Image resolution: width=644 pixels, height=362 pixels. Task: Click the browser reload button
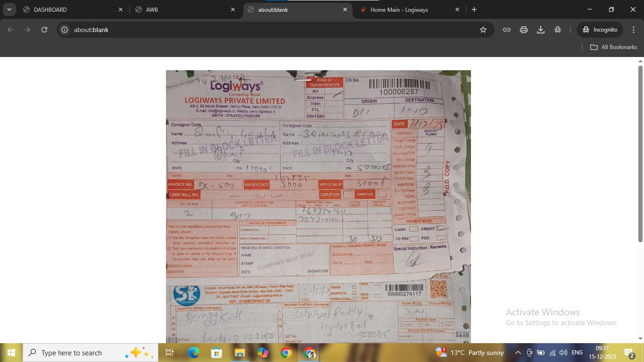44,30
